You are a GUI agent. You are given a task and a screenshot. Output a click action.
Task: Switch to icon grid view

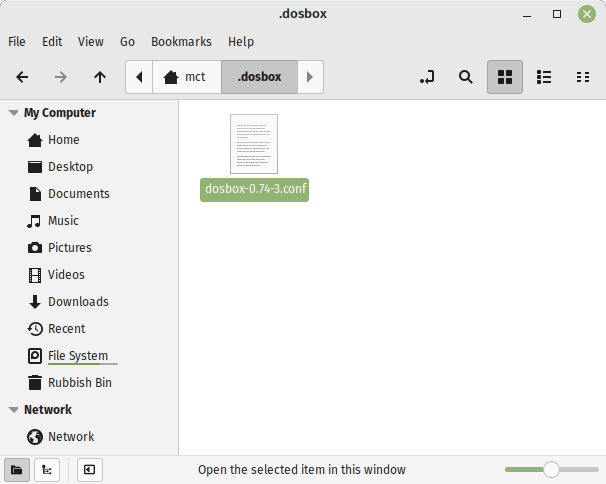pos(505,77)
